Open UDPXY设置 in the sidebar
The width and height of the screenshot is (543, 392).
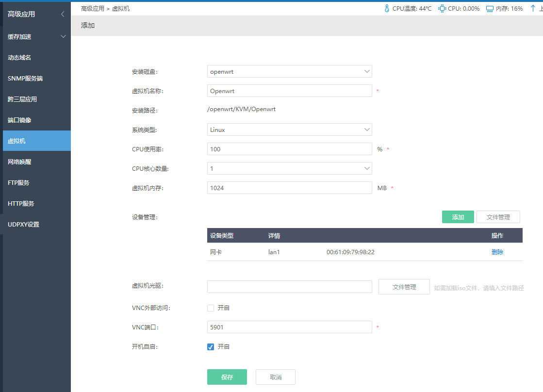tap(37, 224)
